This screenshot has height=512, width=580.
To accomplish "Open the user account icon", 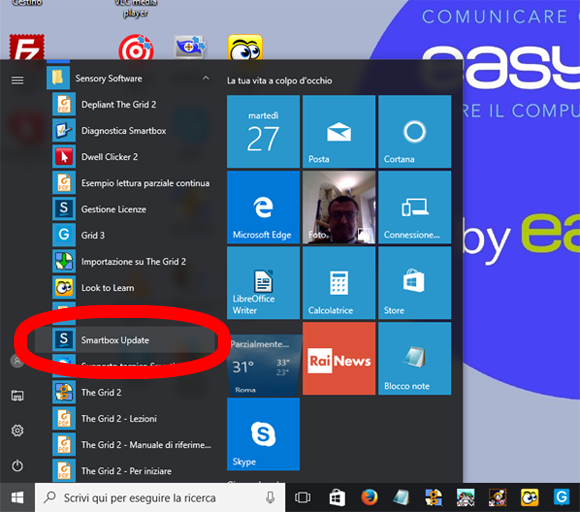I will 17,360.
